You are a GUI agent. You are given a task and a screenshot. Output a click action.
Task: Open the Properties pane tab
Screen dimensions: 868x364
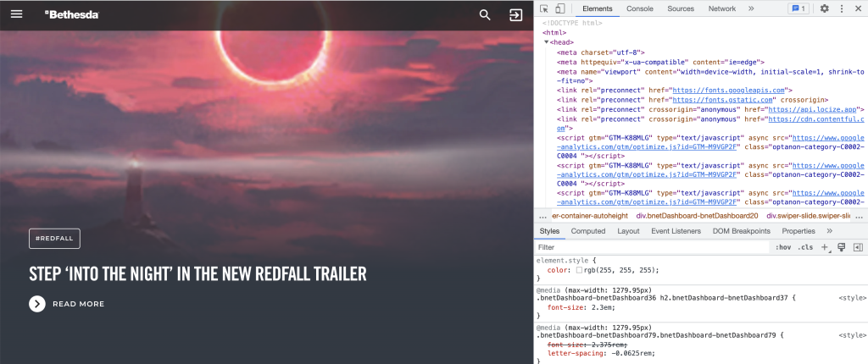pos(798,231)
